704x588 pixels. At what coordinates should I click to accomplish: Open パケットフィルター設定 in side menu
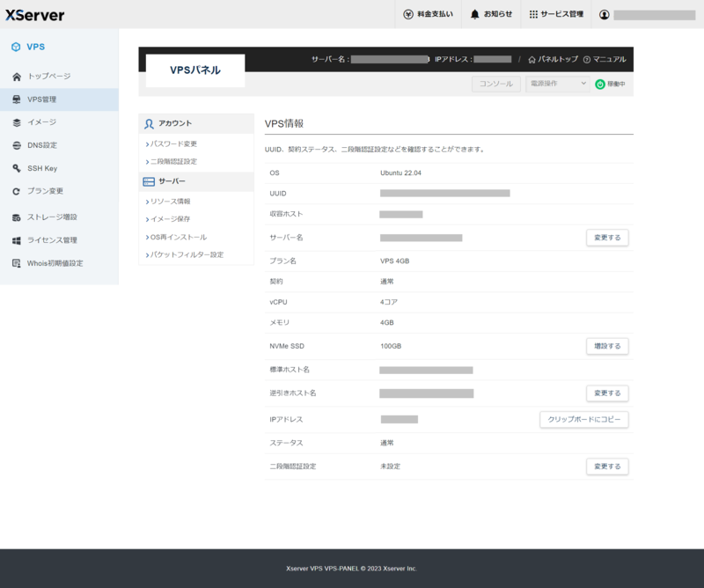pyautogui.click(x=185, y=254)
